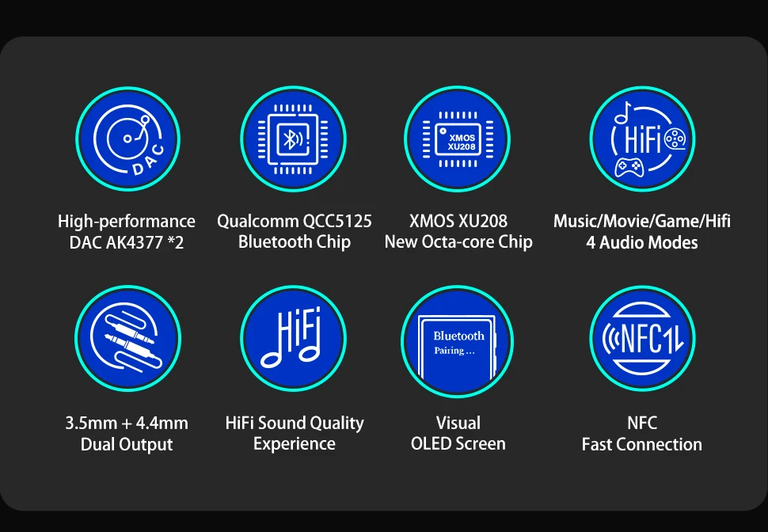The width and height of the screenshot is (768, 532).
Task: Click the Bluetooth chip icon
Action: pos(294,139)
